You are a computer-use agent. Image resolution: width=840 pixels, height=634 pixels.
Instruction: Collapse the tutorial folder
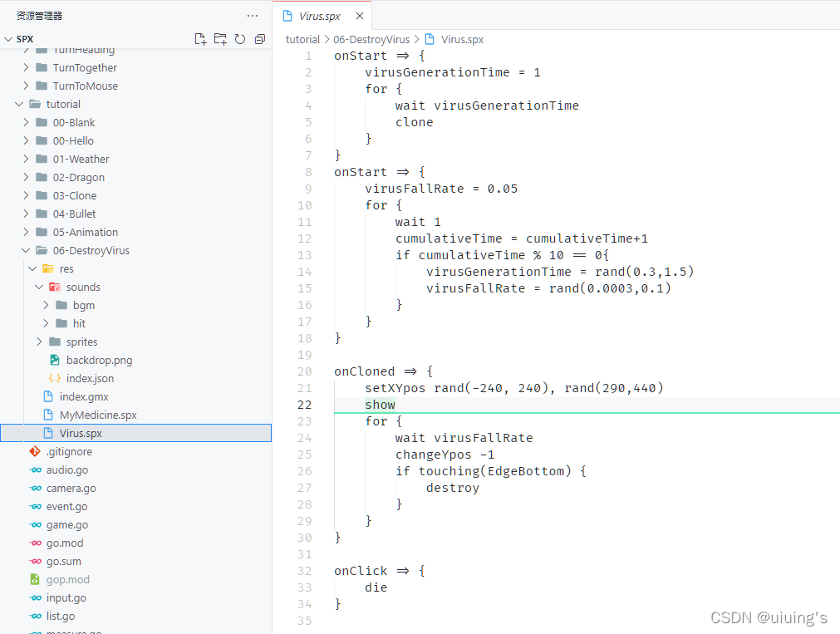coord(19,104)
